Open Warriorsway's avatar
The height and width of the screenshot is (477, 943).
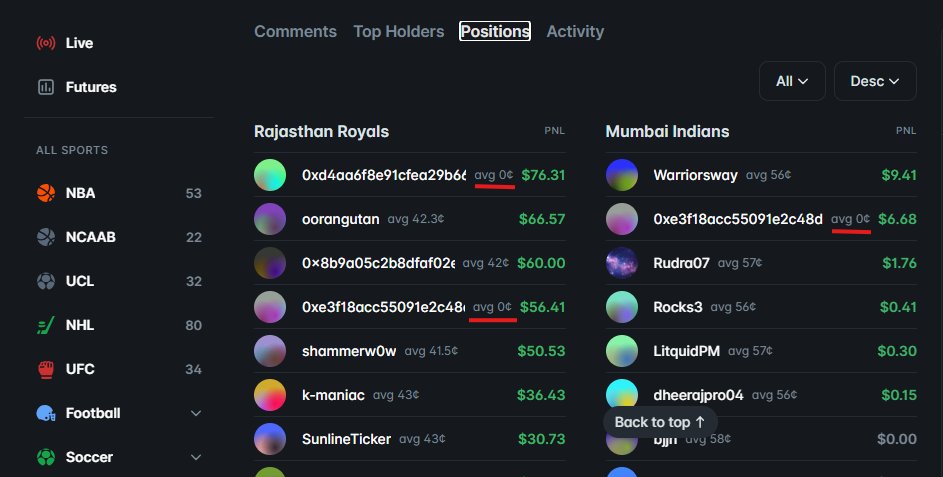pos(622,175)
